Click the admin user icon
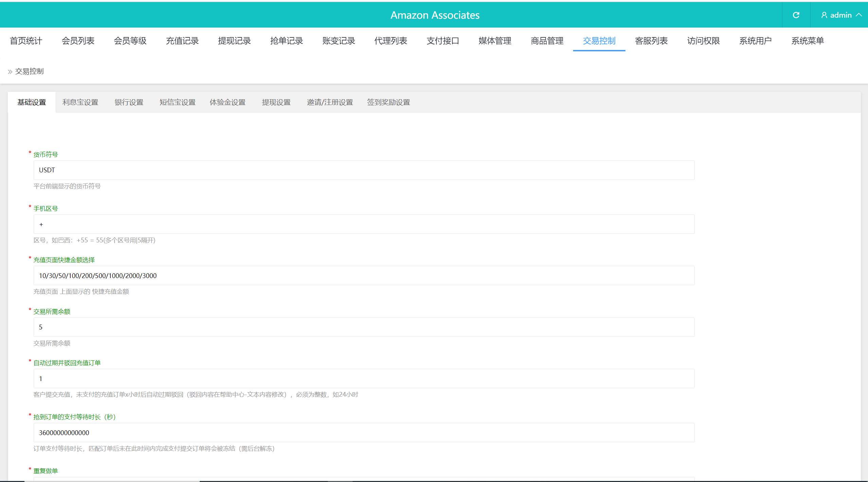 pyautogui.click(x=824, y=15)
